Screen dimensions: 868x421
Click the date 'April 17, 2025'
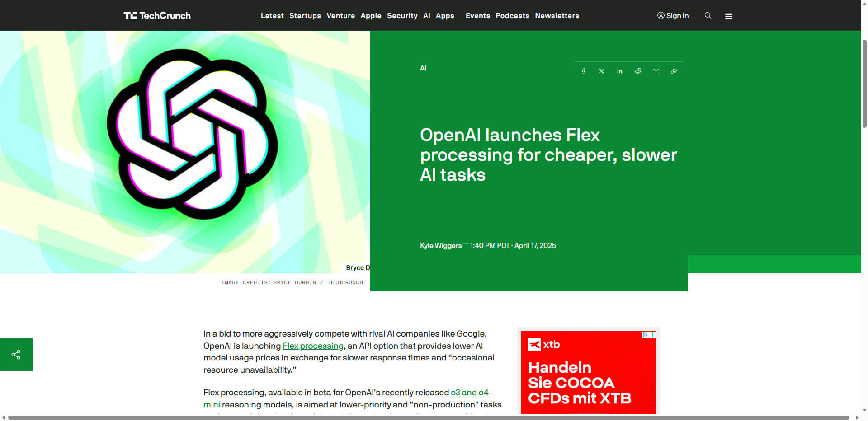[535, 246]
